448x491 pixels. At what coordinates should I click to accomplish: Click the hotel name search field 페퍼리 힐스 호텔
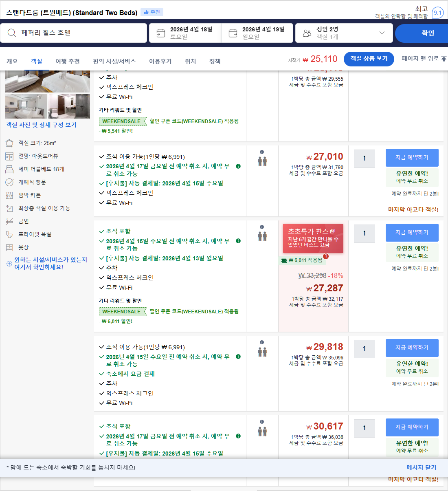point(74,33)
